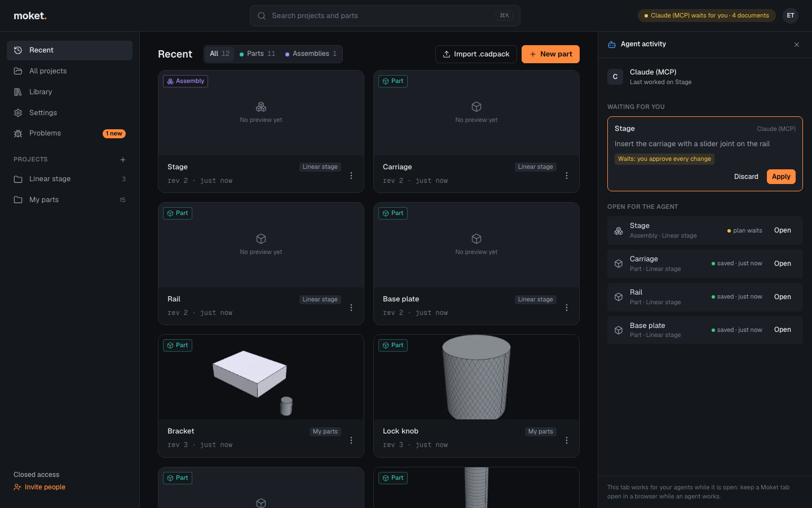Open the Carriage document in agent list
The height and width of the screenshot is (508, 812).
tap(783, 264)
